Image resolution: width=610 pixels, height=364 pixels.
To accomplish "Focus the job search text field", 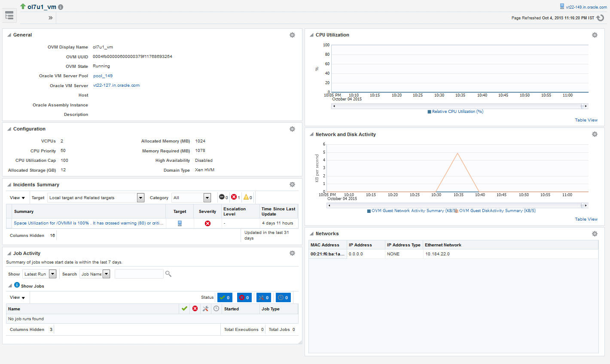I will tap(139, 274).
